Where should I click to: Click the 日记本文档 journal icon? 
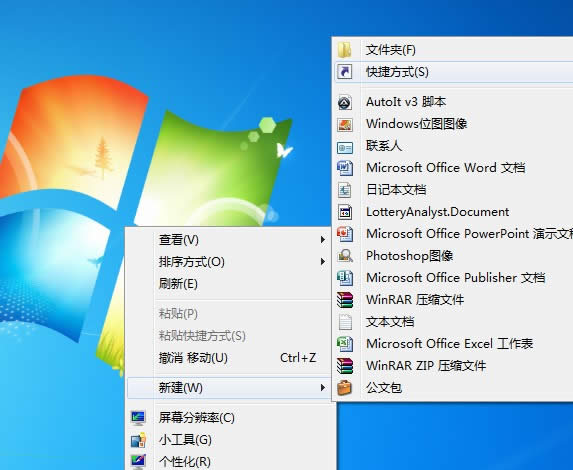click(x=345, y=190)
